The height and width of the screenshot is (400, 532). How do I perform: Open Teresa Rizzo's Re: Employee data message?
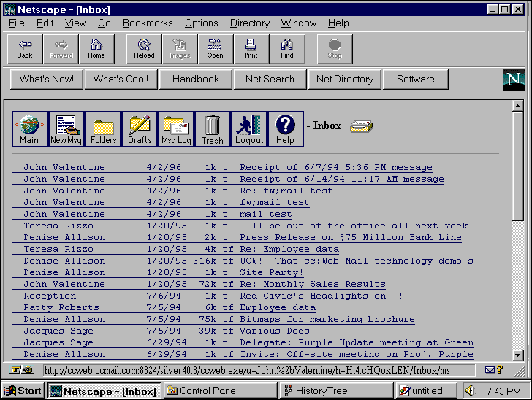point(175,249)
